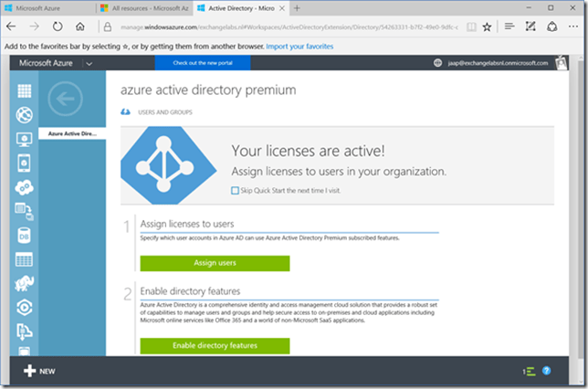Click the HDInsight elephant icon in sidebar
Screen dimensions: 588x389
(25, 283)
